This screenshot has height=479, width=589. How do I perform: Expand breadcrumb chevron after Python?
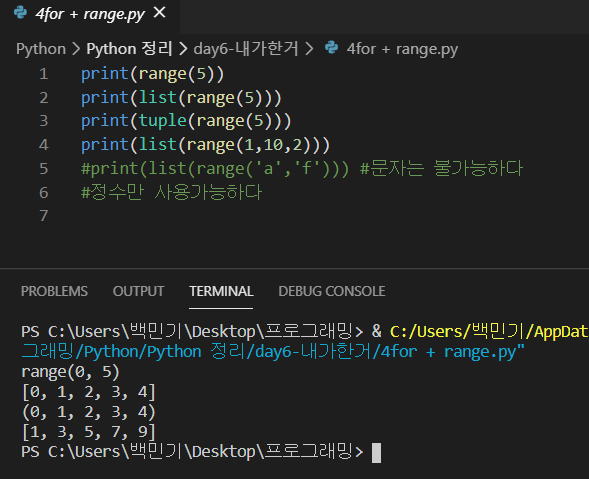tap(76, 49)
